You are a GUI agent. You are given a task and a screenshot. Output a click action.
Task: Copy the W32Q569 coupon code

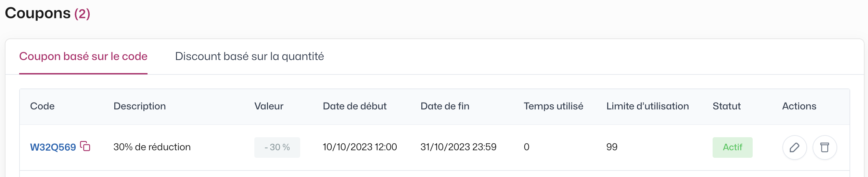tap(85, 146)
